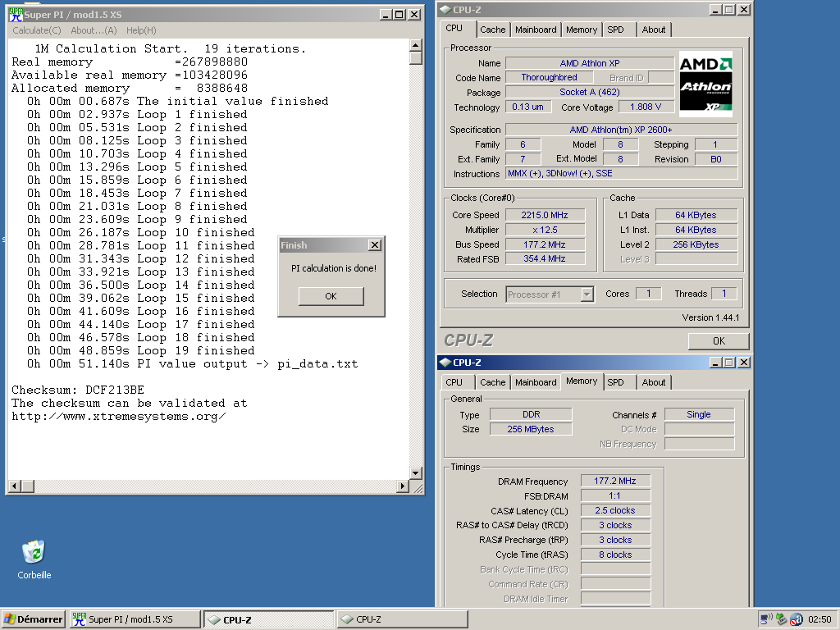Viewport: 840px width, 630px height.
Task: Select About tab in bottom CPU-Z window
Action: click(654, 382)
